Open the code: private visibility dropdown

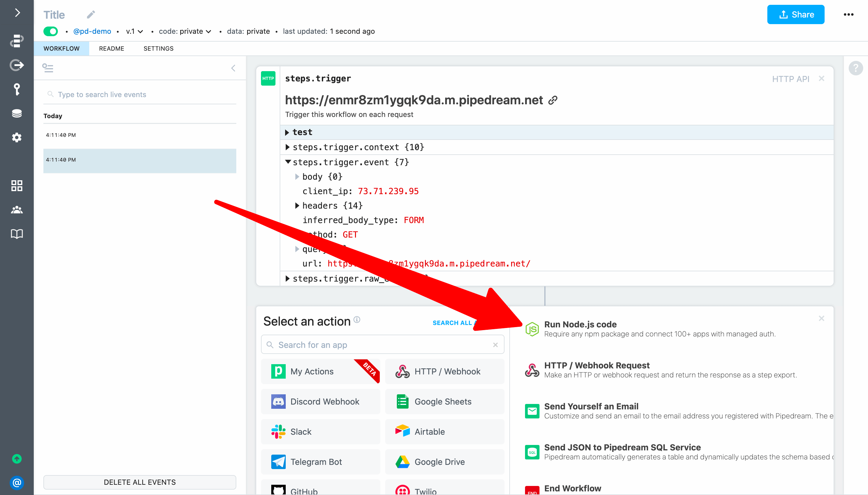pyautogui.click(x=185, y=31)
